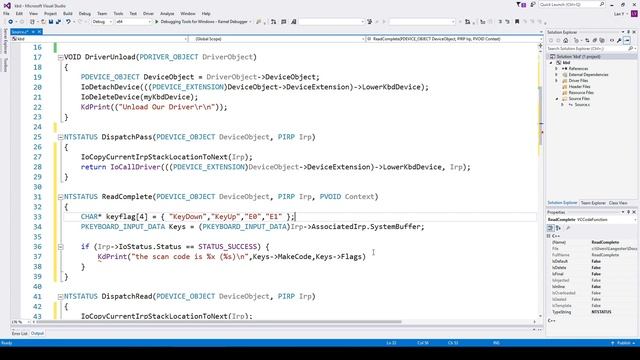640x360 pixels.
Task: Click the Quick Launch search field
Action: pos(572,4)
